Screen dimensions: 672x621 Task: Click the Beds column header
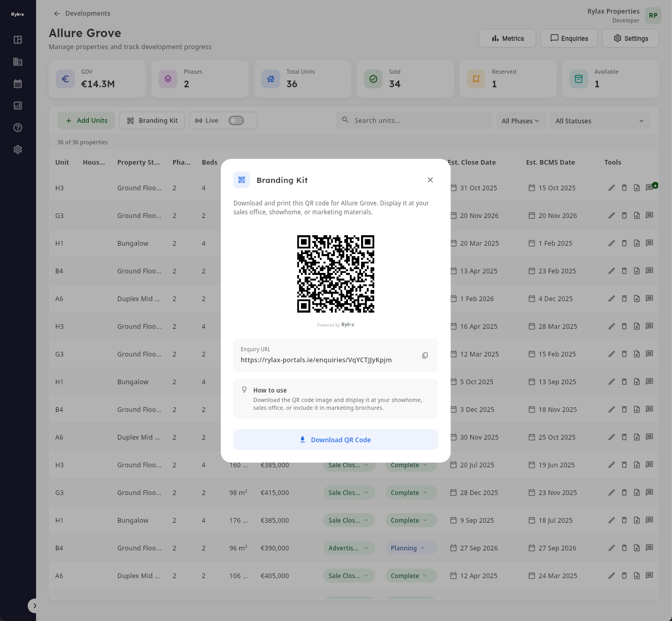point(210,163)
